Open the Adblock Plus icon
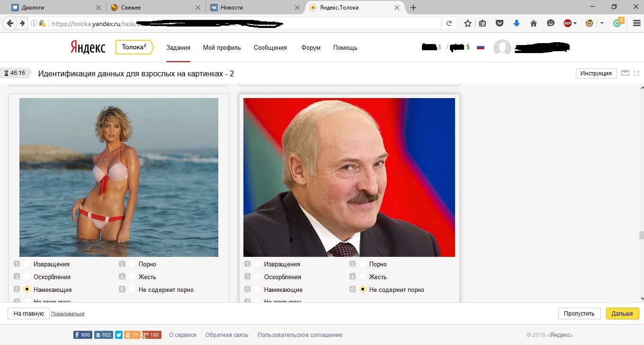This screenshot has width=644, height=345. tap(568, 23)
